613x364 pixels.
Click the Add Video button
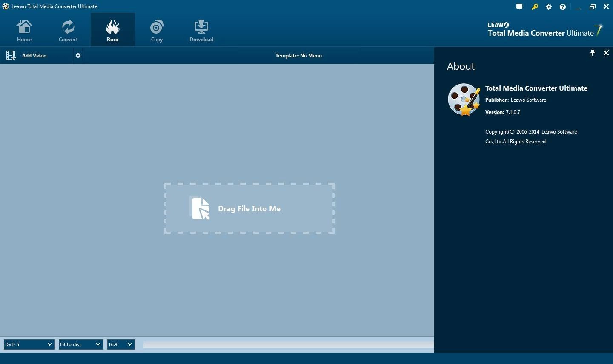click(37, 56)
